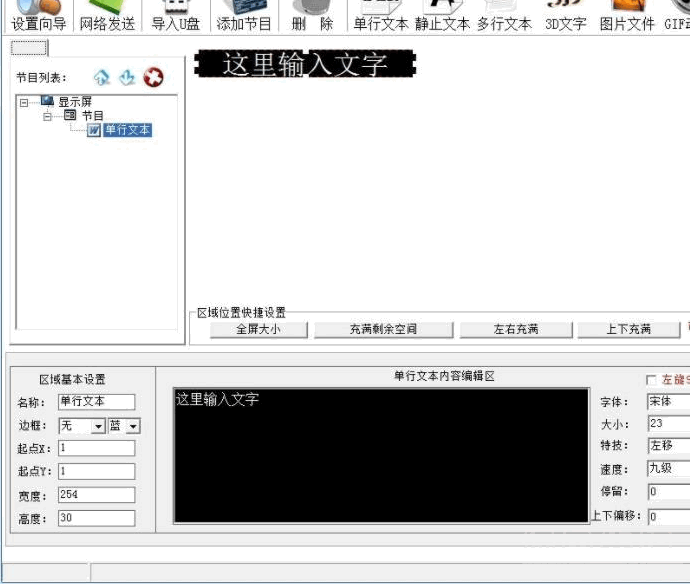Open the 速度 speed dropdown showing 九级
This screenshot has width=691, height=585.
tap(669, 468)
